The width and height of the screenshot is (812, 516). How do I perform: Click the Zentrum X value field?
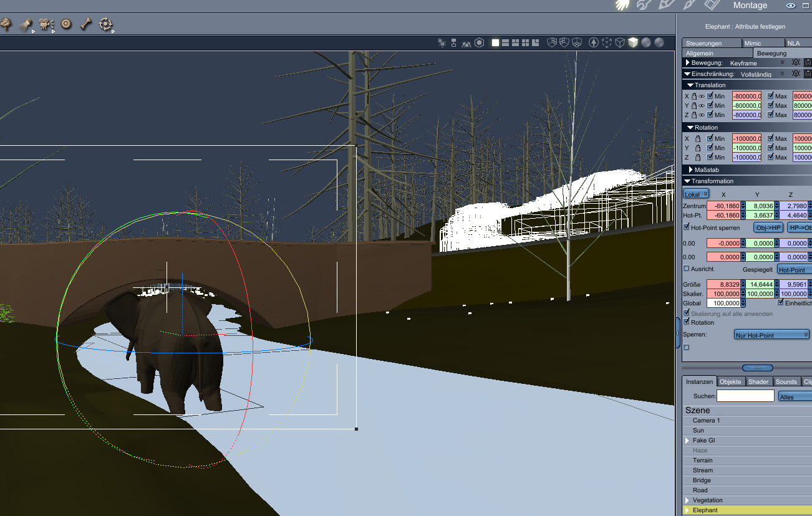(723, 206)
